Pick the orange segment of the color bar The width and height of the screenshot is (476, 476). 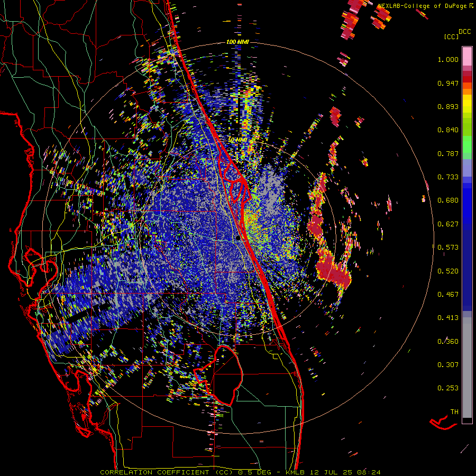coord(467,91)
